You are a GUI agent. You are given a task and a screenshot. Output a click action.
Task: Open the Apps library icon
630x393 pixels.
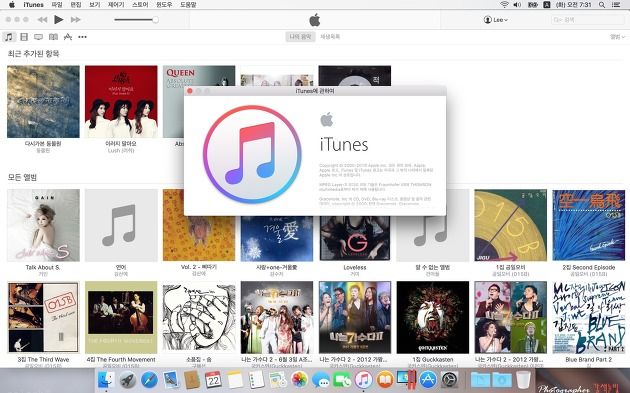point(68,37)
